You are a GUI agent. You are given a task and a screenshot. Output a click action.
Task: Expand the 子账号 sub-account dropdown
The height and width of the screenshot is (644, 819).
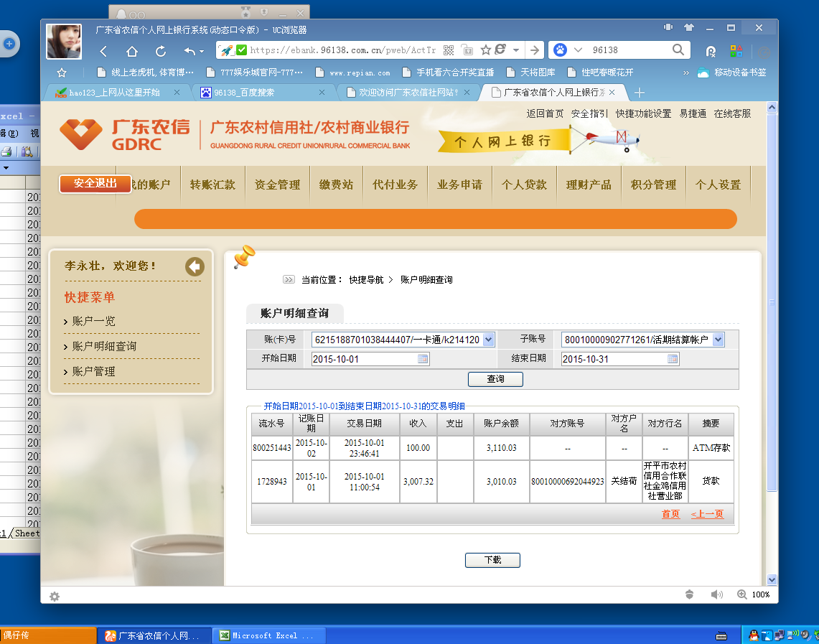(718, 340)
